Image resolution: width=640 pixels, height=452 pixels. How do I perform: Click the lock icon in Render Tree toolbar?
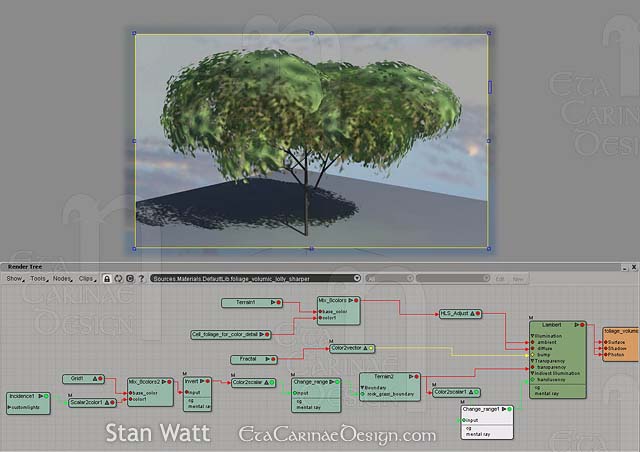[107, 278]
